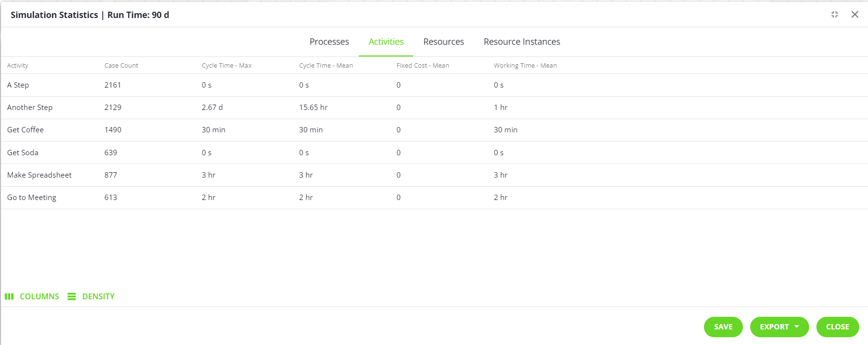Close dialog using the X icon

[x=854, y=15]
